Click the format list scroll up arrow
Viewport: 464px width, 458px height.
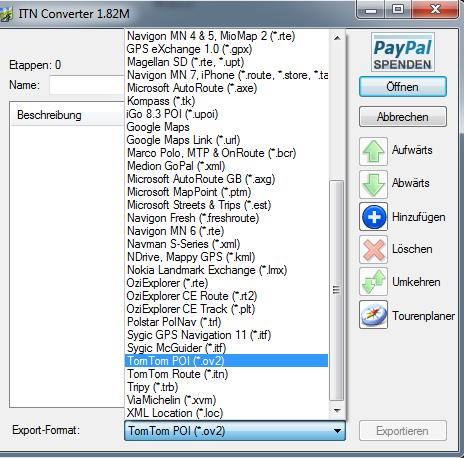(x=337, y=38)
